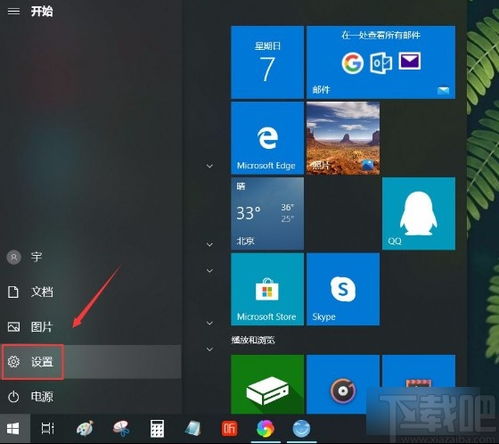The image size is (499, 444).
Task: Open the 照片 photos tile
Action: tap(343, 138)
